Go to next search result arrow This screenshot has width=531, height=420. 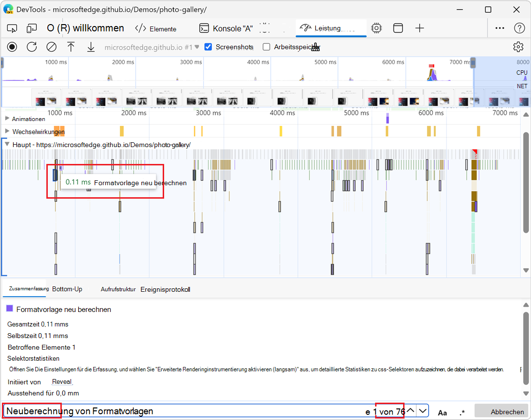point(422,411)
